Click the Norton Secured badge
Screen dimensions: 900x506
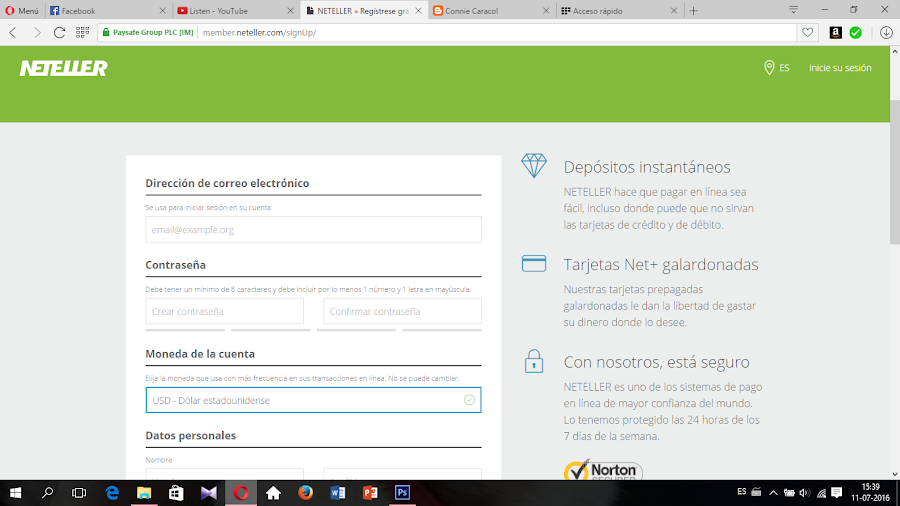[603, 469]
